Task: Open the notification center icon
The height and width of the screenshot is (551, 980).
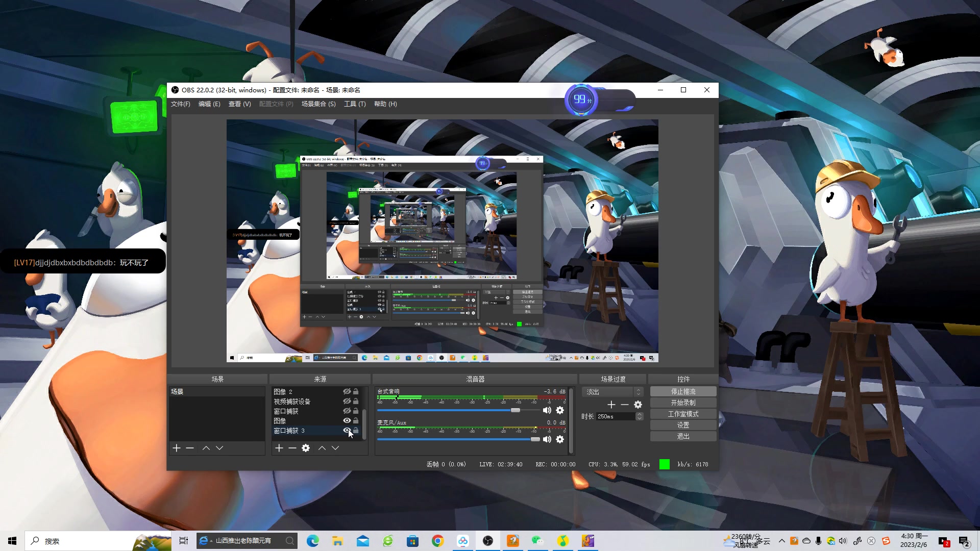Action: [964, 541]
